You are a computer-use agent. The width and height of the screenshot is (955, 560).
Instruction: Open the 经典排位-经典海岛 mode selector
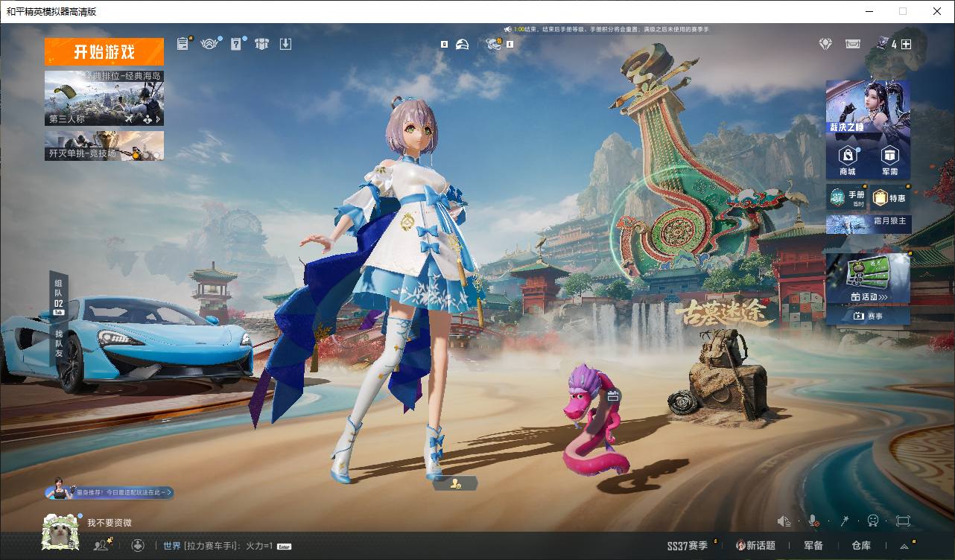click(104, 98)
